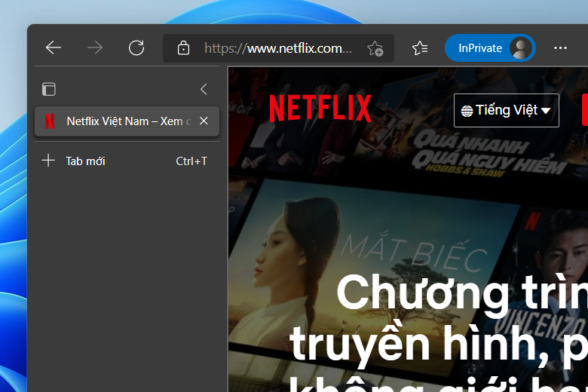The width and height of the screenshot is (588, 392).
Task: Click the forward navigation arrow
Action: click(94, 47)
